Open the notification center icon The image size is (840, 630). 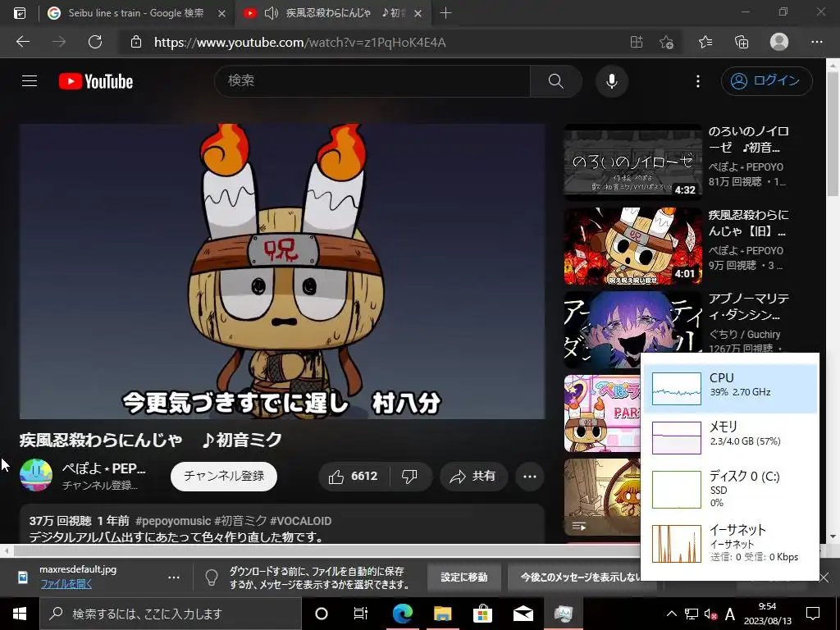[813, 614]
